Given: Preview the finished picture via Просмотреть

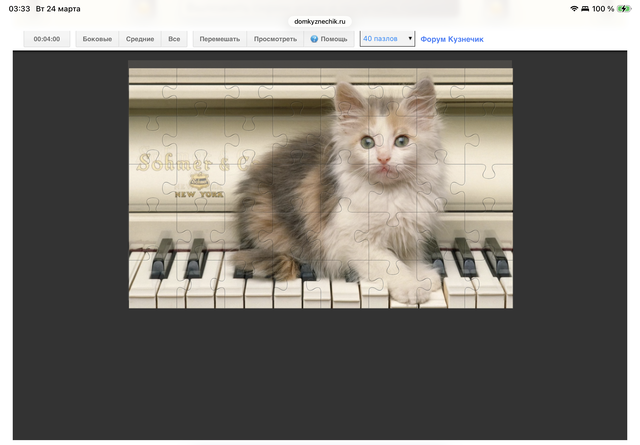Looking at the screenshot, I should [275, 39].
